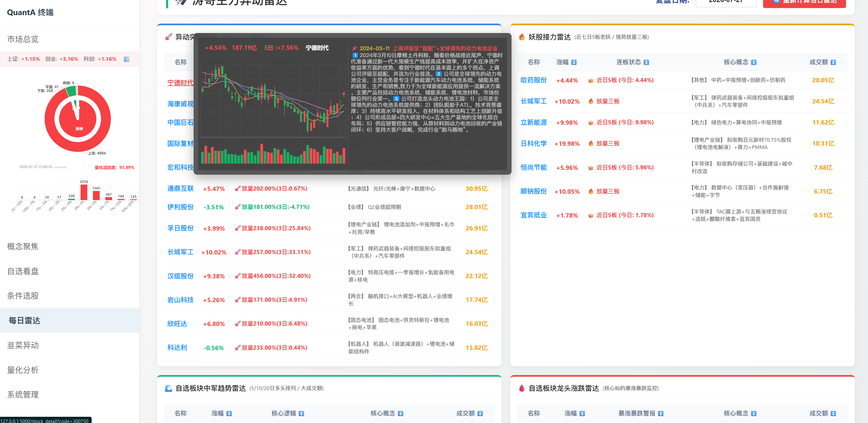The height and width of the screenshot is (423, 868).
Task: Open 通鼎互联 stock detail link
Action: [x=180, y=188]
